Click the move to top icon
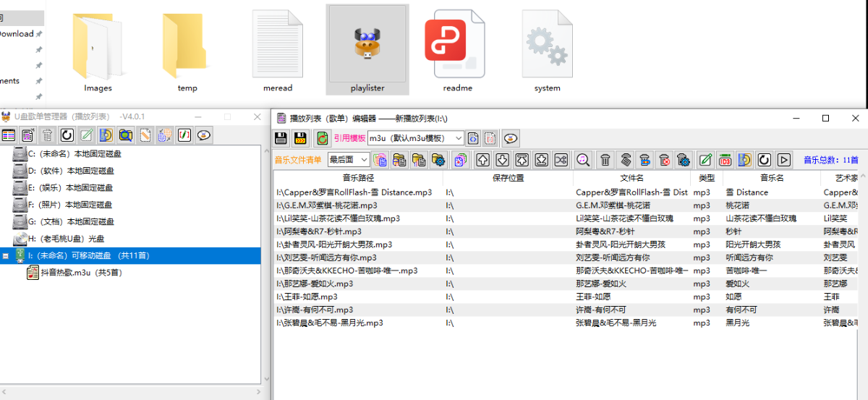The height and width of the screenshot is (400, 868). [x=522, y=159]
